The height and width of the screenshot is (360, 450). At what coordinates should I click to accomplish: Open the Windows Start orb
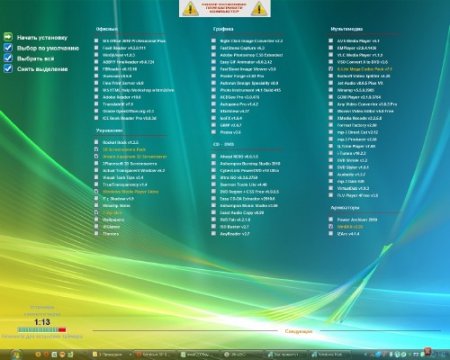point(15,354)
